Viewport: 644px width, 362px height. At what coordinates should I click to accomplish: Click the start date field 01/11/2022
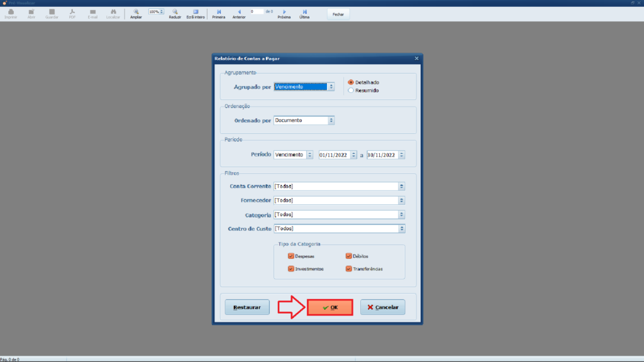click(335, 155)
